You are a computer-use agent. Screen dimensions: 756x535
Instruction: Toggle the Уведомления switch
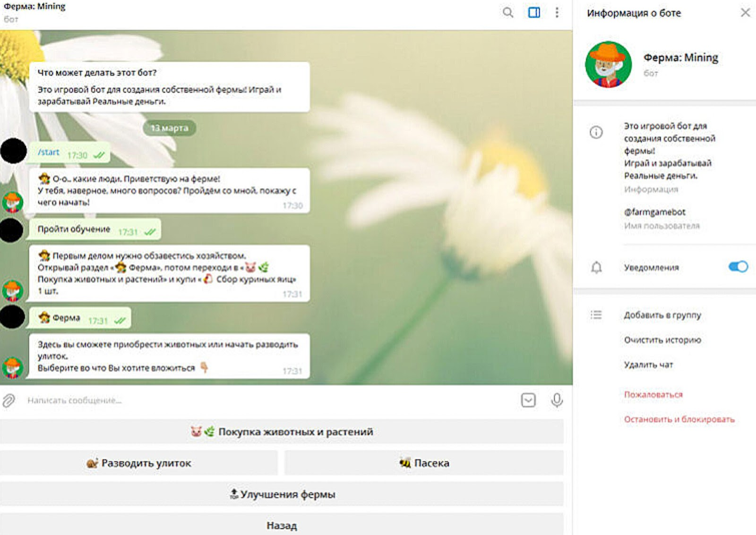pyautogui.click(x=738, y=267)
